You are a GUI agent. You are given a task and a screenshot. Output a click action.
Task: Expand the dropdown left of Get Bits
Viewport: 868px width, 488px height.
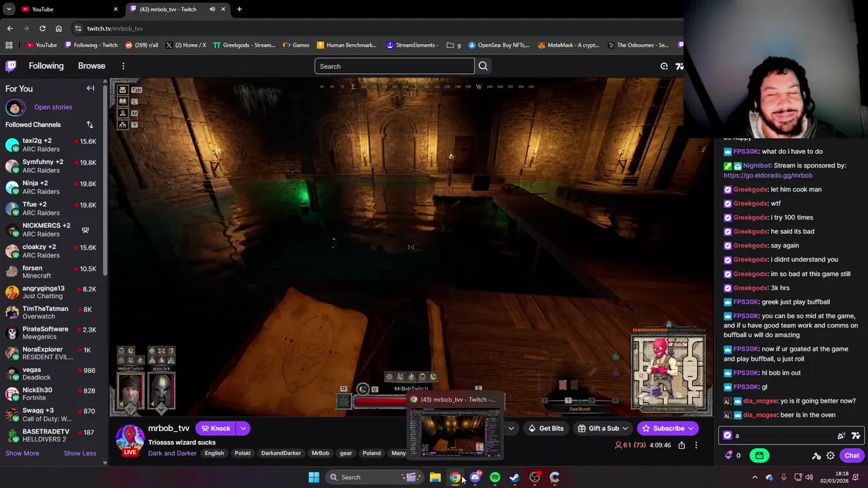[x=511, y=428]
